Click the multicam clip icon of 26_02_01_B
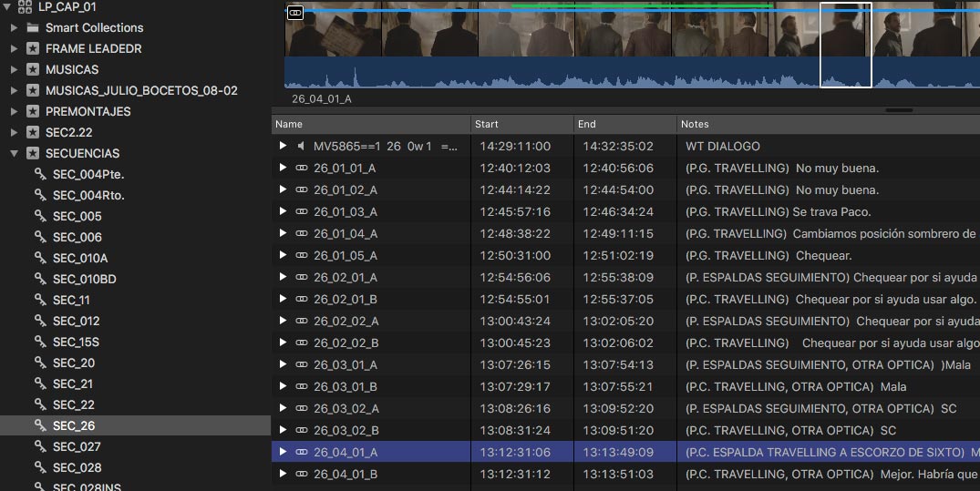 (x=301, y=299)
